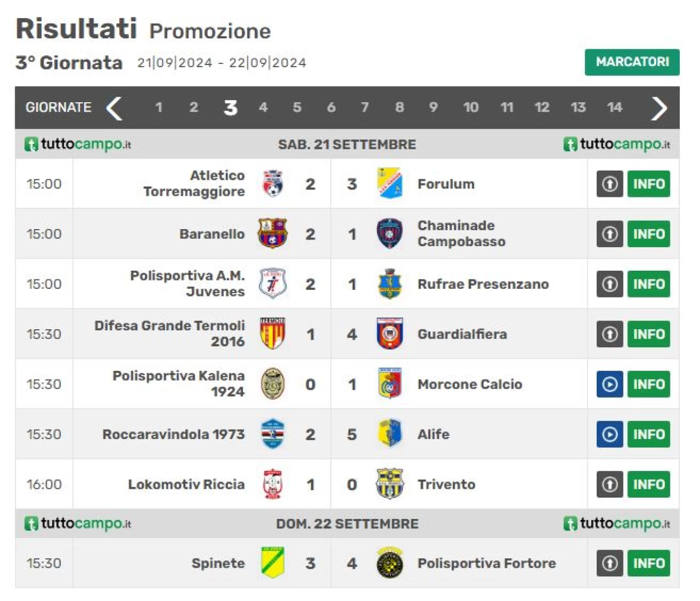Click the tuttocampo.it logo at top left
700x601 pixels.
(x=78, y=144)
